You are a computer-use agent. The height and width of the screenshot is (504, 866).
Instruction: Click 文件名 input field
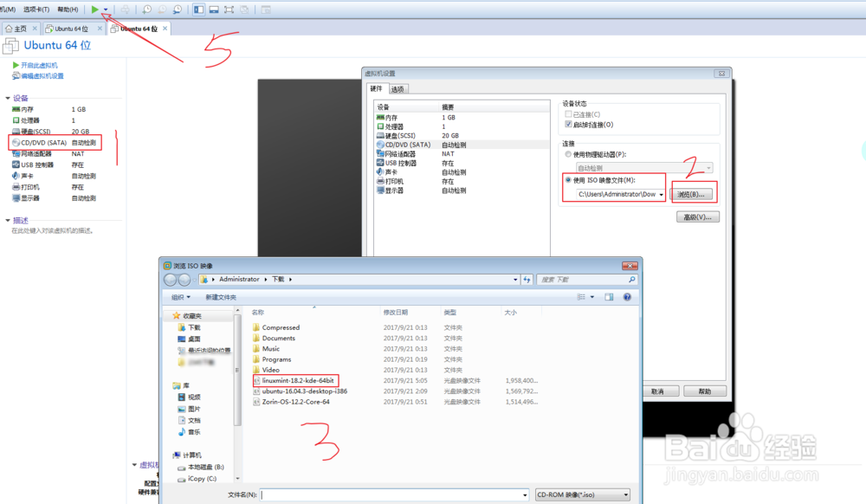[x=394, y=494]
